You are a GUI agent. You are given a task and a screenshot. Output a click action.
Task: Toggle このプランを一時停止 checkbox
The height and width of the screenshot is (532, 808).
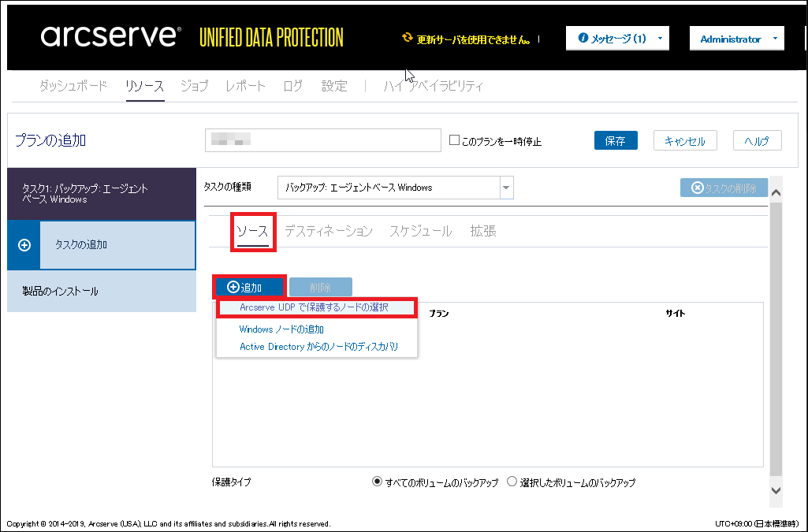pyautogui.click(x=454, y=140)
